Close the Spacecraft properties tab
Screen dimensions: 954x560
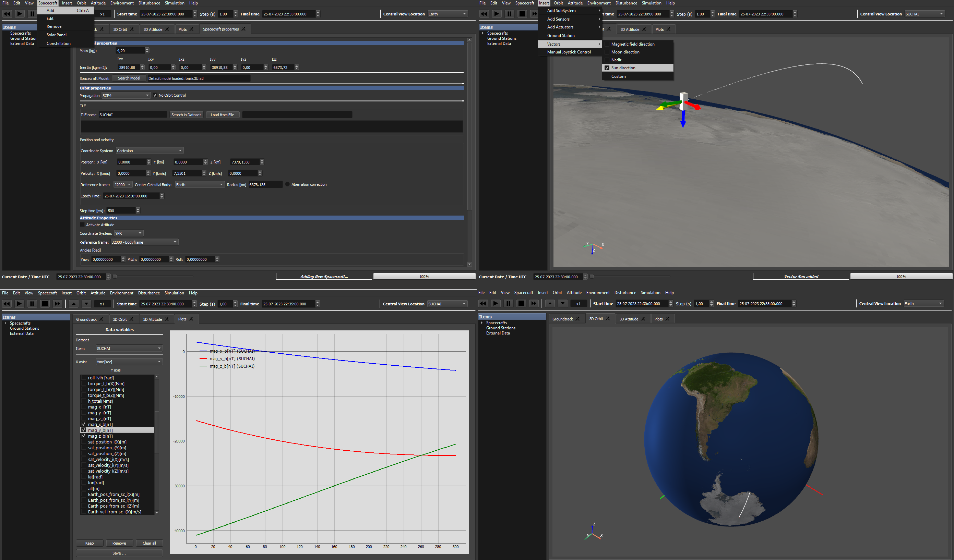tap(244, 29)
